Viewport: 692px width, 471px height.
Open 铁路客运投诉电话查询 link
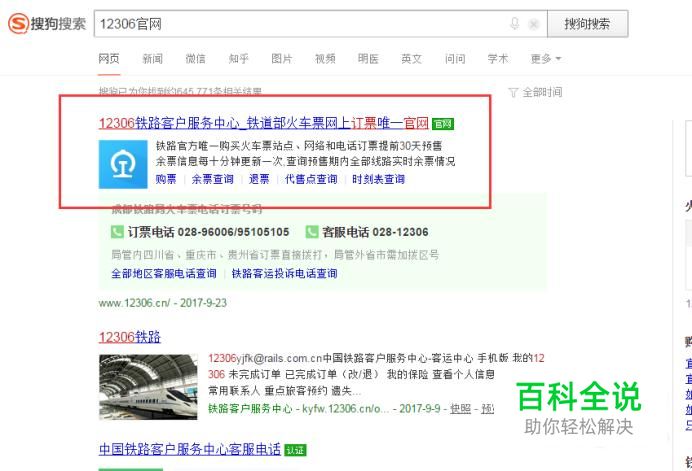click(284, 273)
